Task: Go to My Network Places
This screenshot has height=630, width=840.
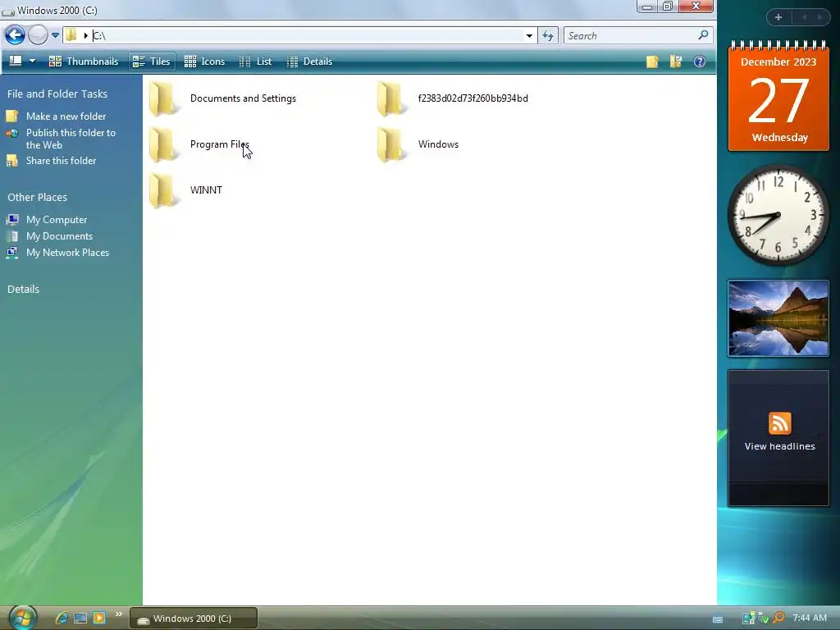Action: 67,253
